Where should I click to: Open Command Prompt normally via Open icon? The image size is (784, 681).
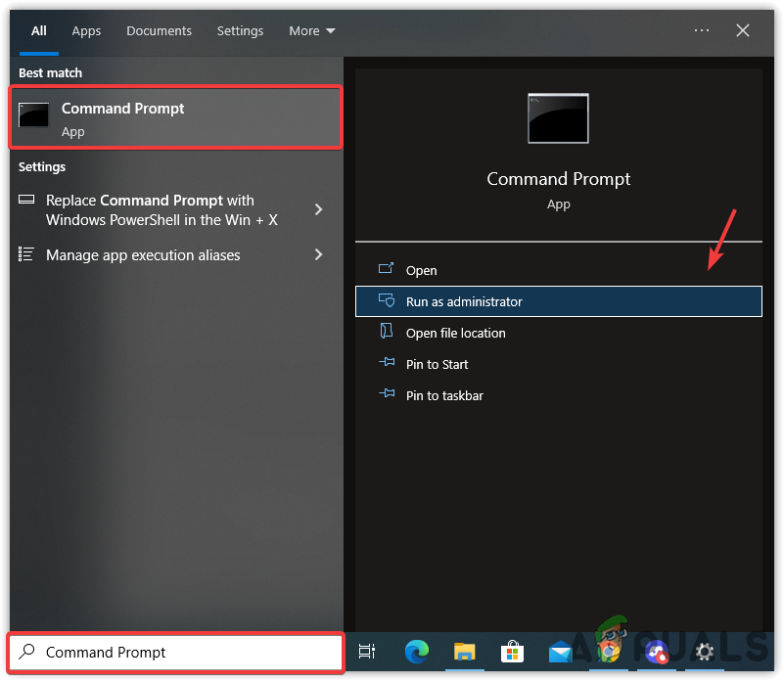coord(420,270)
